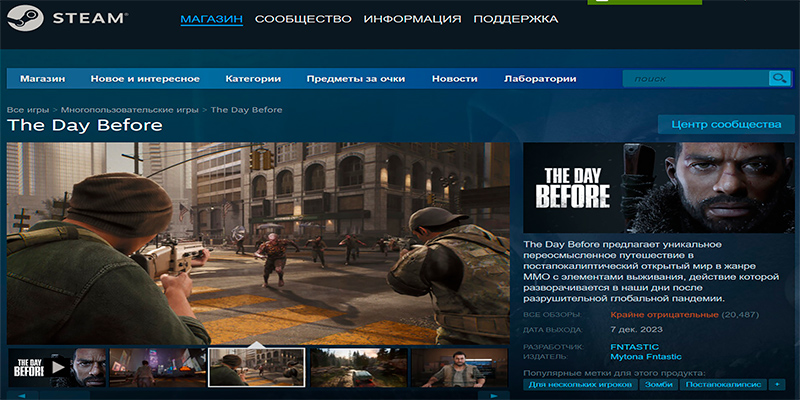Open the Лаборатории tab
Screen dimensions: 800x400
click(540, 79)
